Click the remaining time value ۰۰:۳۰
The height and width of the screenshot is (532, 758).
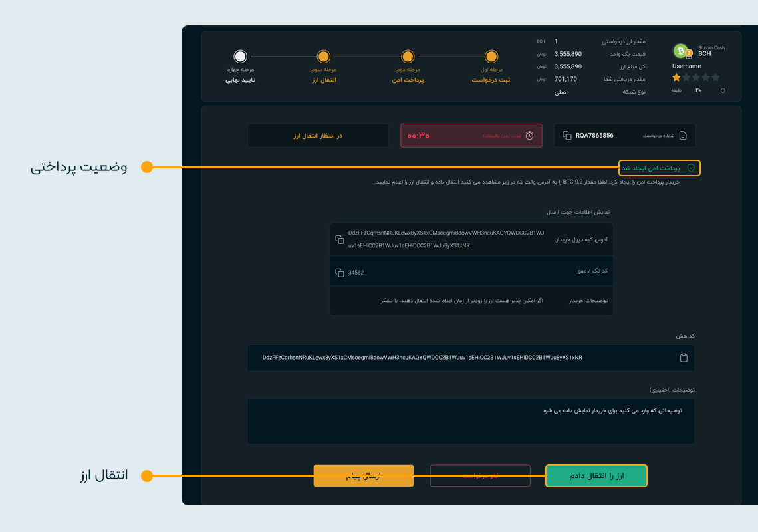tap(418, 136)
